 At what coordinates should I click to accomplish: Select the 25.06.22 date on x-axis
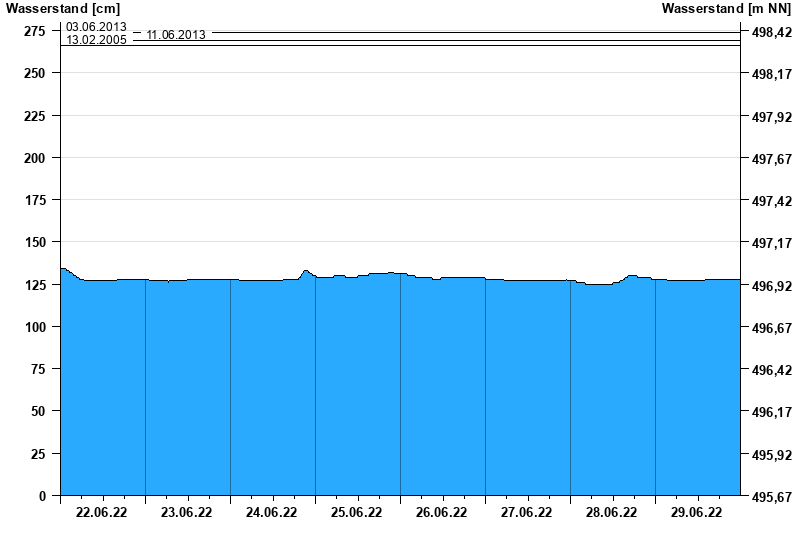pyautogui.click(x=357, y=512)
